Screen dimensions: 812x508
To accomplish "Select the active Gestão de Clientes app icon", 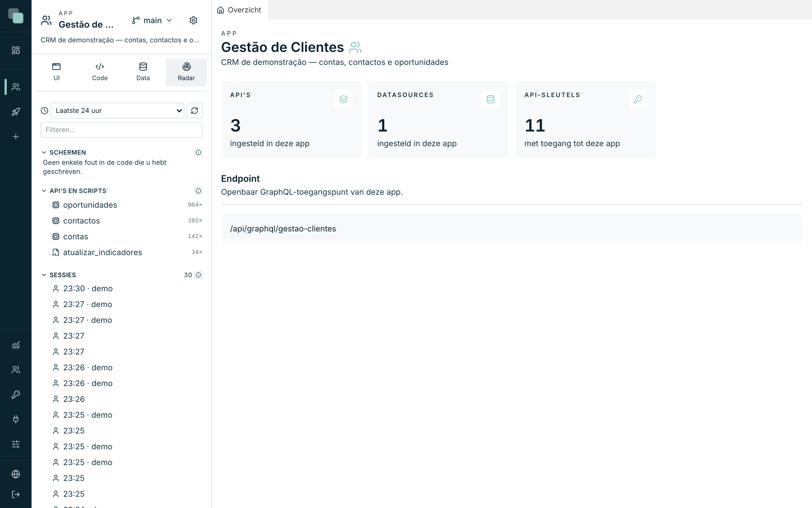I will coord(16,87).
